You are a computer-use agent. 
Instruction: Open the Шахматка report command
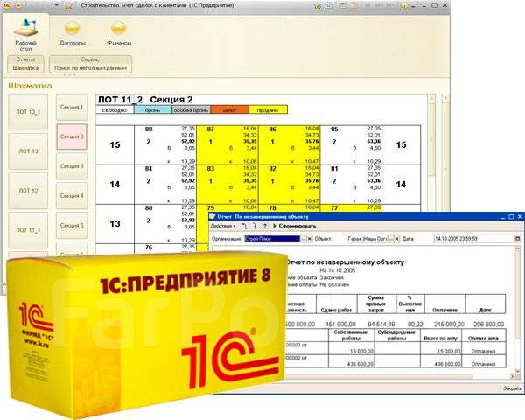click(x=25, y=68)
